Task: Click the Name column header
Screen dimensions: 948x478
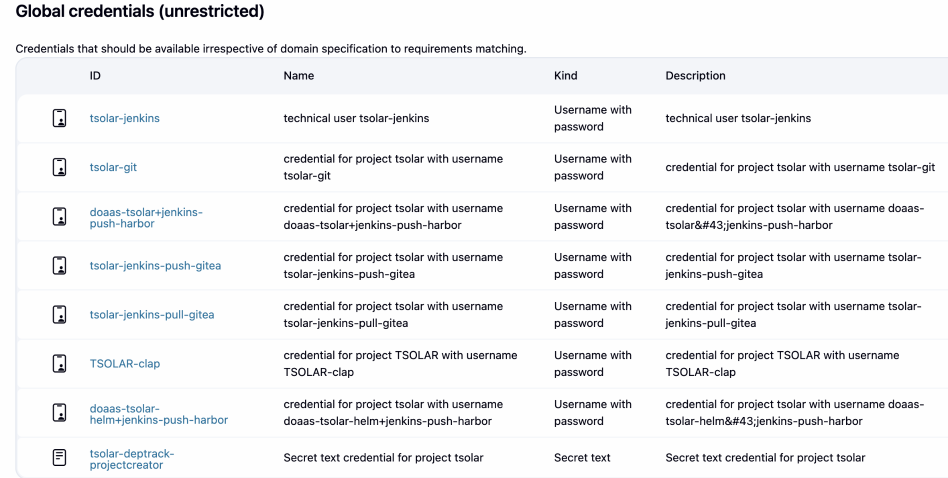Action: (x=298, y=76)
